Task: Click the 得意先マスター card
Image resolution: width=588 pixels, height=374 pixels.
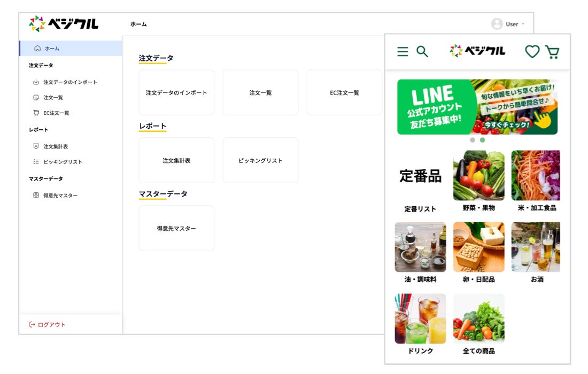Action: tap(176, 228)
